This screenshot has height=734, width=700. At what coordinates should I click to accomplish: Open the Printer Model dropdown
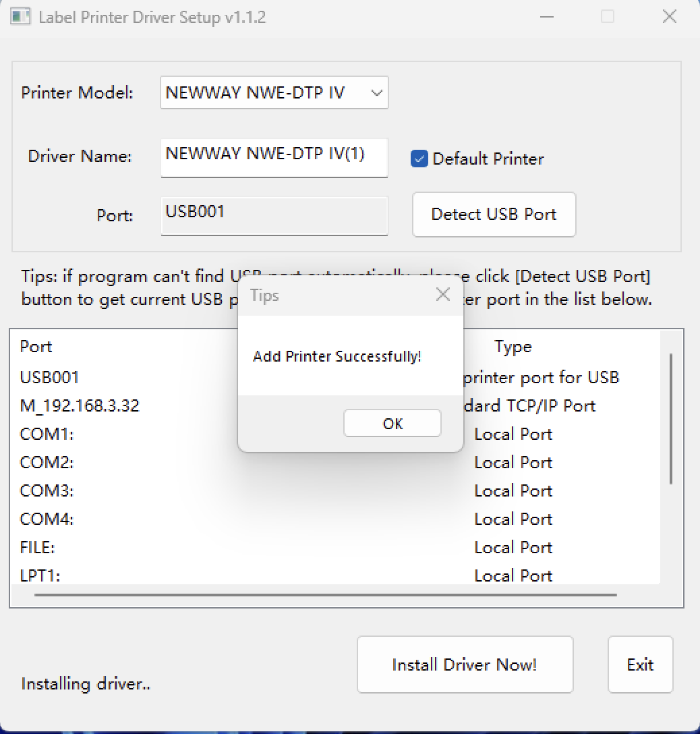click(274, 92)
